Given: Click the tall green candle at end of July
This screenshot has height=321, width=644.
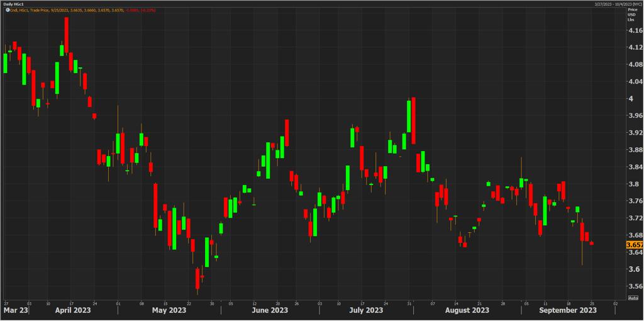Looking at the screenshot, I should point(408,116).
